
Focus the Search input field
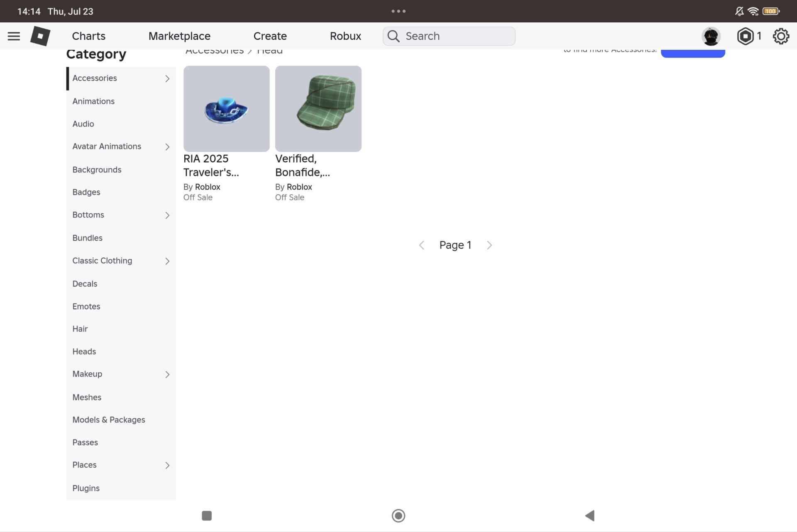(x=449, y=36)
